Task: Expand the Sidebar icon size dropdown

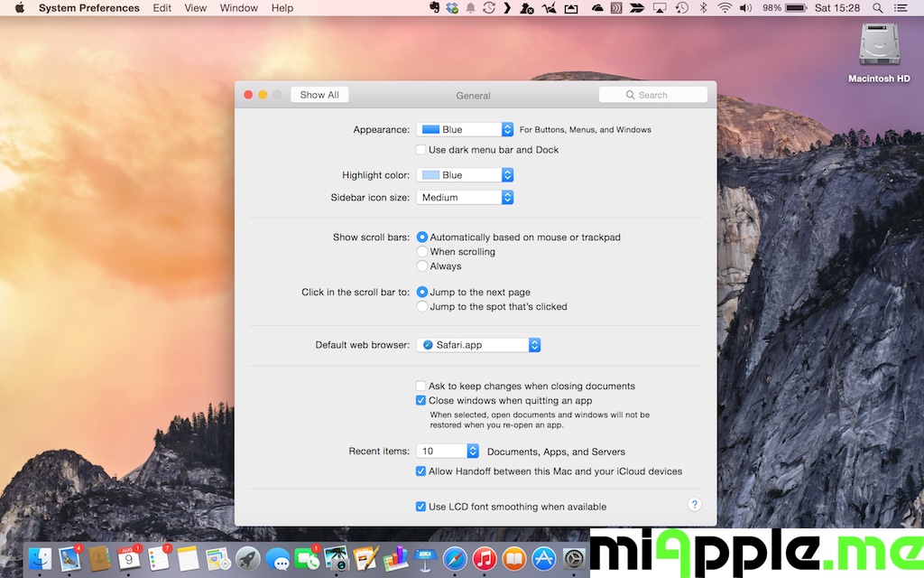Action: (465, 198)
